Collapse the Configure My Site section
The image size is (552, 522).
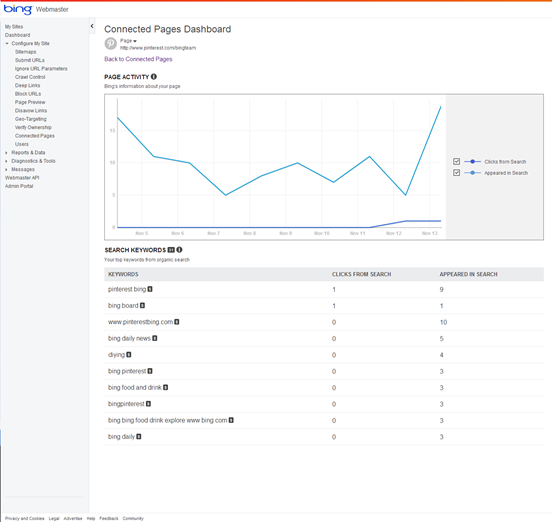pyautogui.click(x=7, y=43)
